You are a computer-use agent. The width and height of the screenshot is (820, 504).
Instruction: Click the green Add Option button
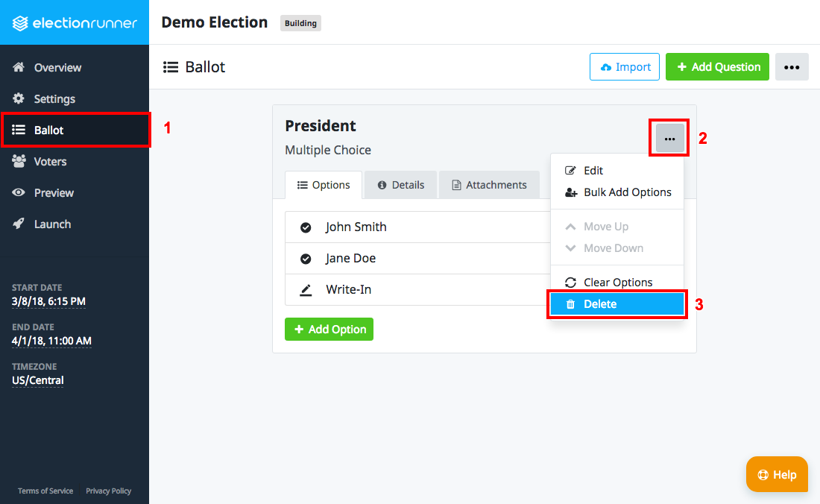point(329,329)
